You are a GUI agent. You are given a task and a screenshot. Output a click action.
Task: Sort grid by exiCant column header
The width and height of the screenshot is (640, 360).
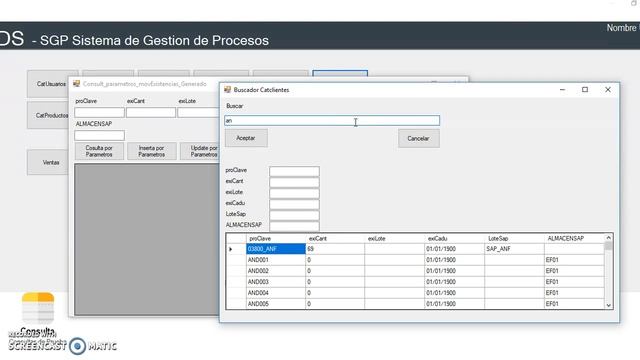[x=335, y=238]
